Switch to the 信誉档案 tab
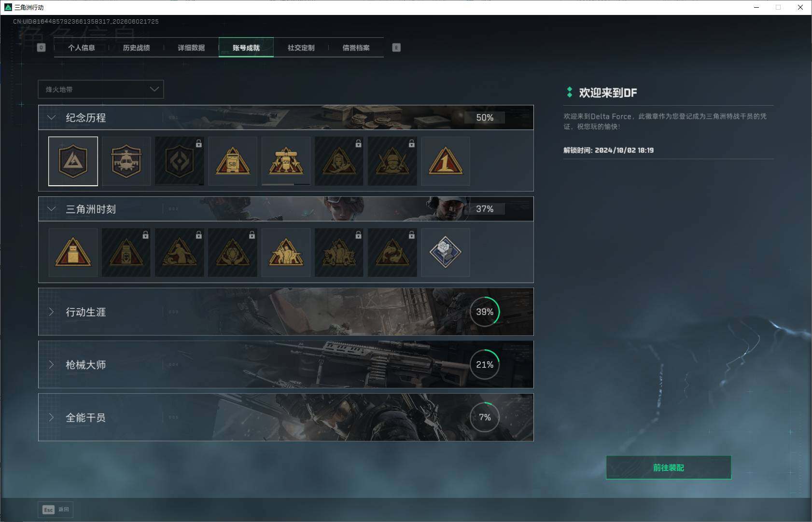Screen dimensions: 812x522 point(356,47)
